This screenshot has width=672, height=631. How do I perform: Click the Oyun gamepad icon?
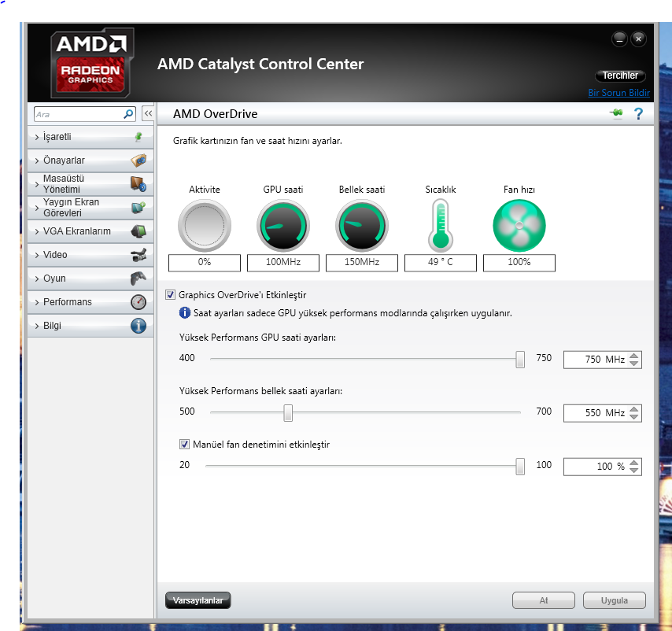click(138, 279)
